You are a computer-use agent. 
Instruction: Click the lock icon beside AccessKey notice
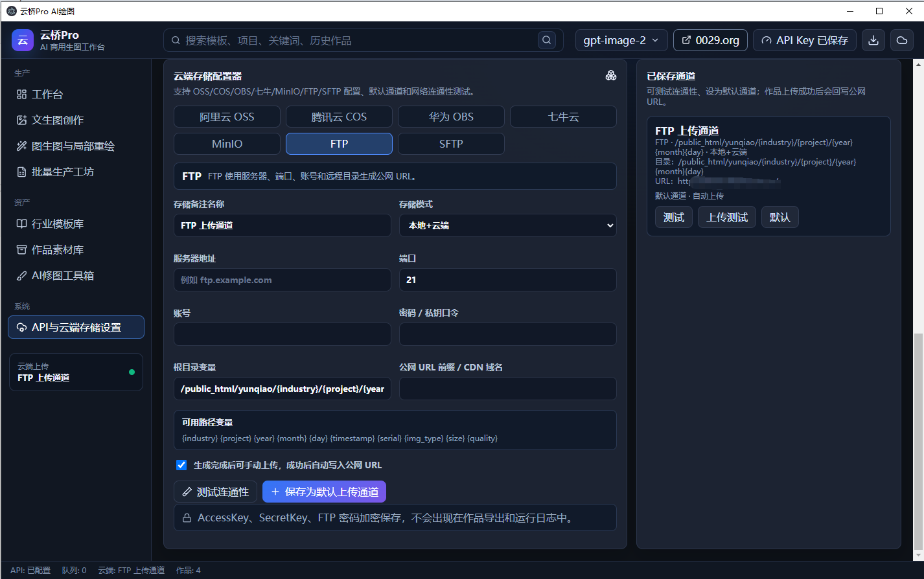click(187, 518)
